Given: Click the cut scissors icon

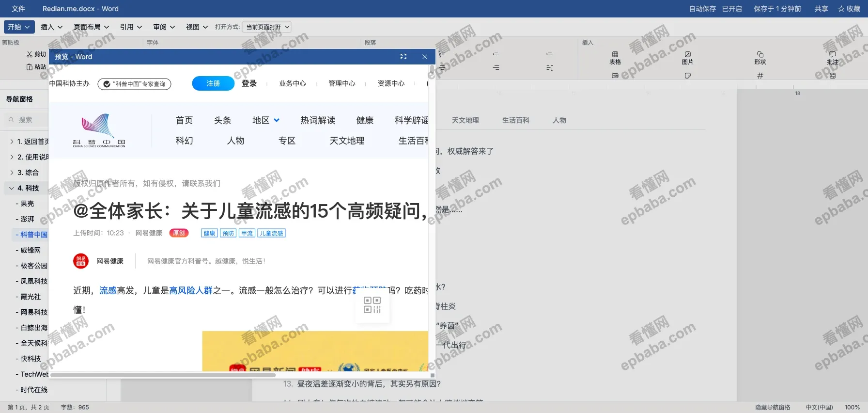Looking at the screenshot, I should 30,54.
